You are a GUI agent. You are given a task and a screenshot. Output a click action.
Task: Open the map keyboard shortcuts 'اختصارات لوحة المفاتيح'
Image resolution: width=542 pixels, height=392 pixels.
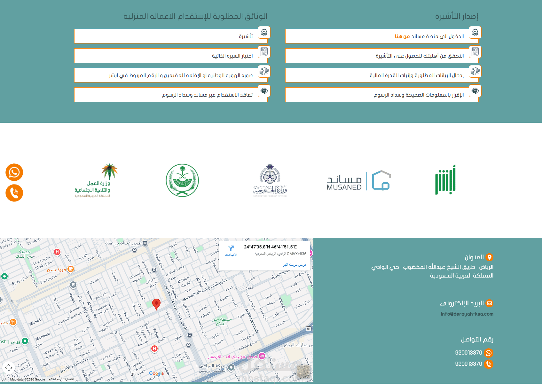pos(61,380)
